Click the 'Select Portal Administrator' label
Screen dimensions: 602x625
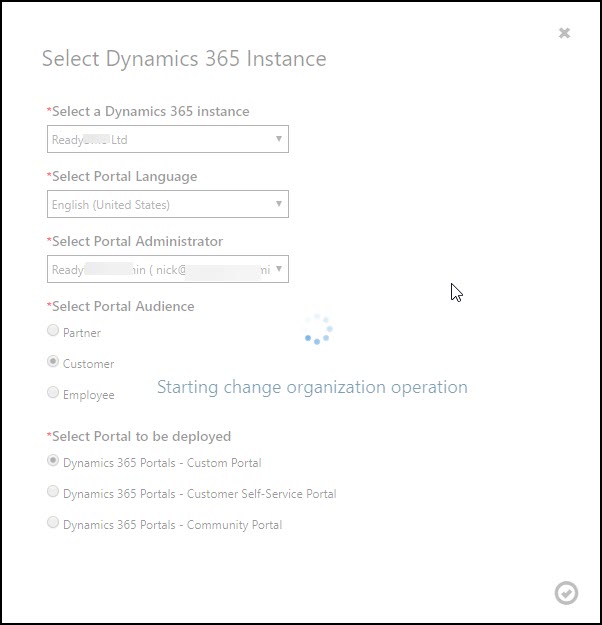click(x=137, y=242)
